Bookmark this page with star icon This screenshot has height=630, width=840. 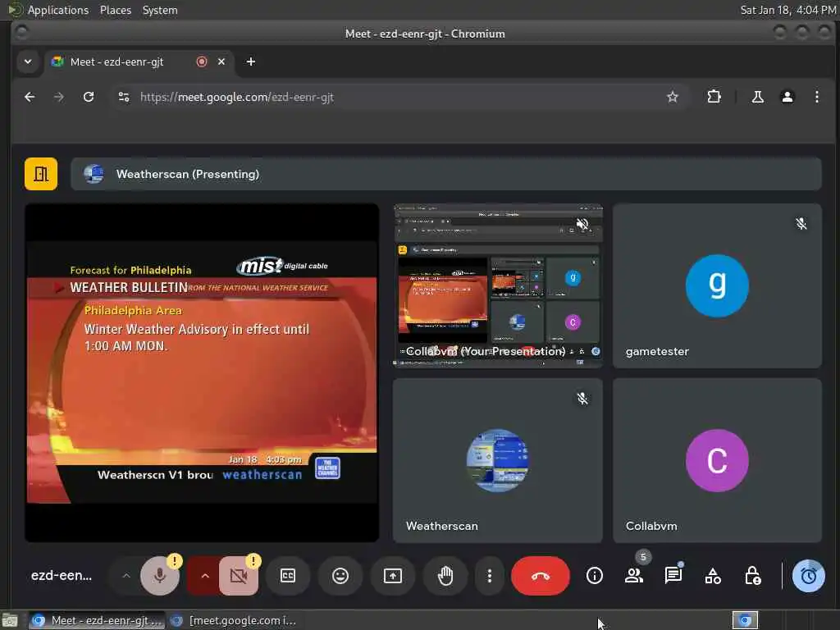[673, 97]
